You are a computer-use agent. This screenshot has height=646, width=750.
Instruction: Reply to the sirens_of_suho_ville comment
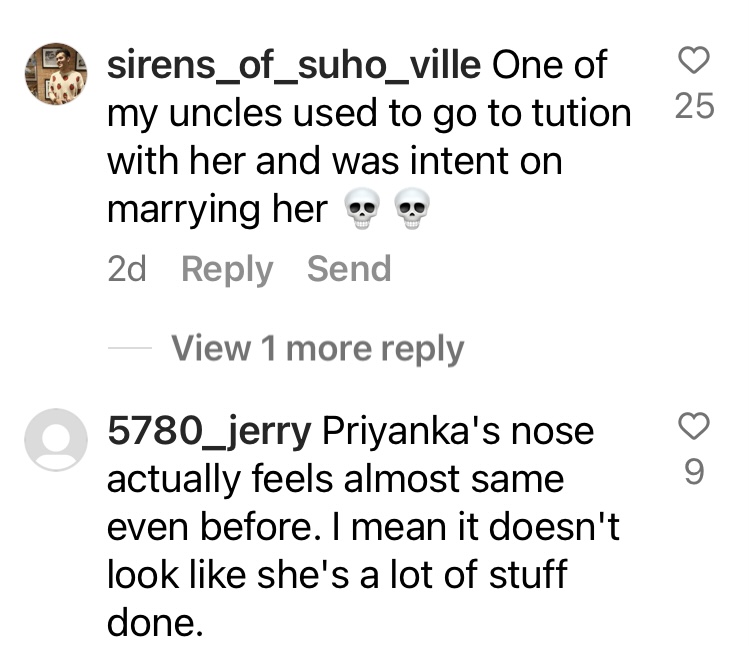(227, 270)
